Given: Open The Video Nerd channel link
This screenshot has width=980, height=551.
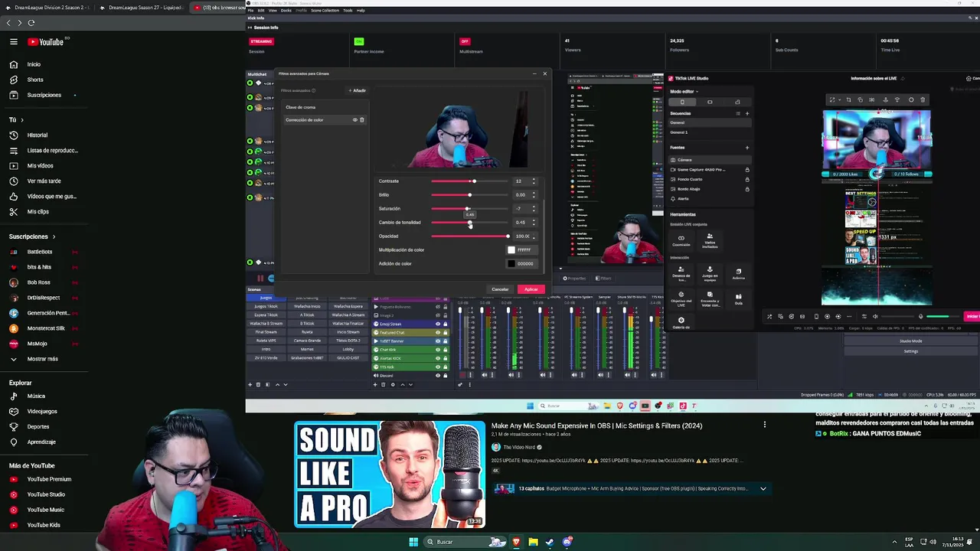Looking at the screenshot, I should click(518, 447).
